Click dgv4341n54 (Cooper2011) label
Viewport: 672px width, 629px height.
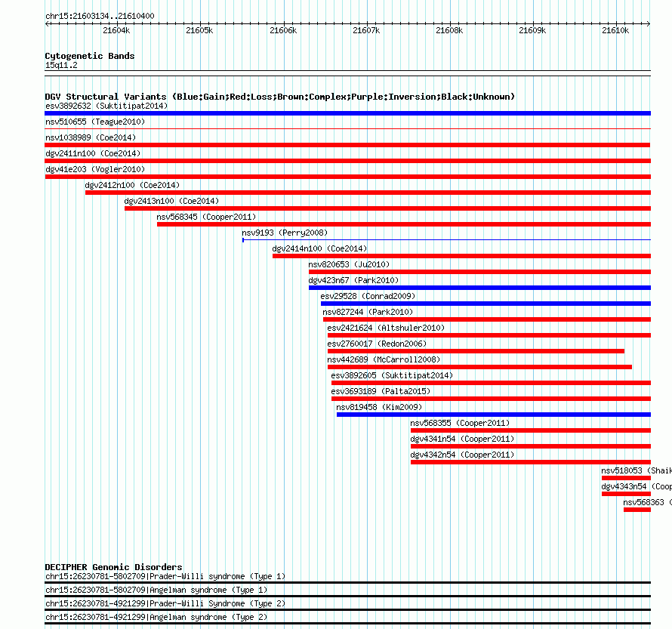[462, 439]
